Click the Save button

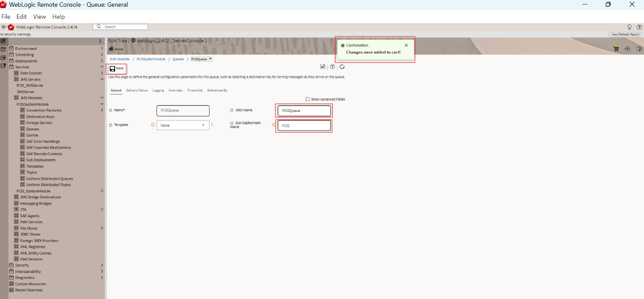point(116,68)
